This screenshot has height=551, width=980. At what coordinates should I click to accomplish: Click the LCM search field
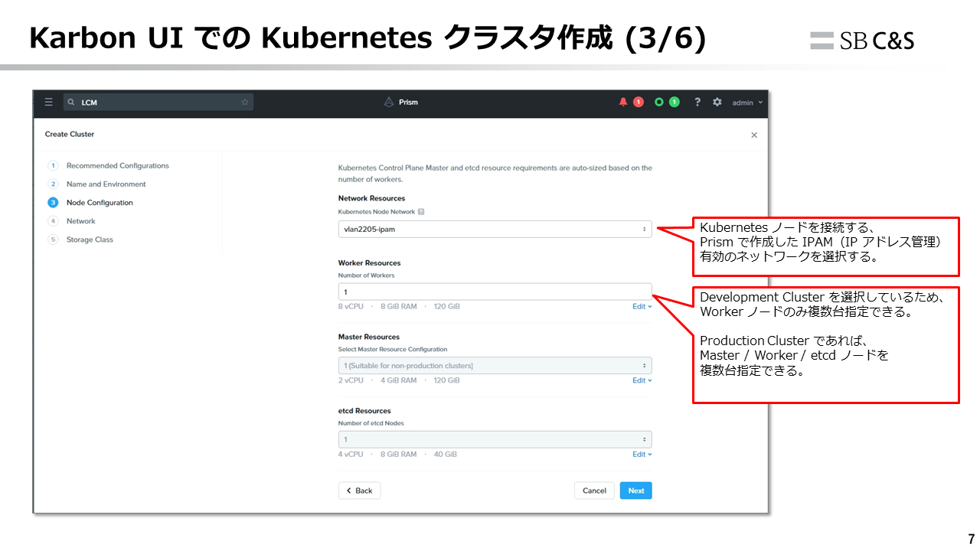(158, 102)
